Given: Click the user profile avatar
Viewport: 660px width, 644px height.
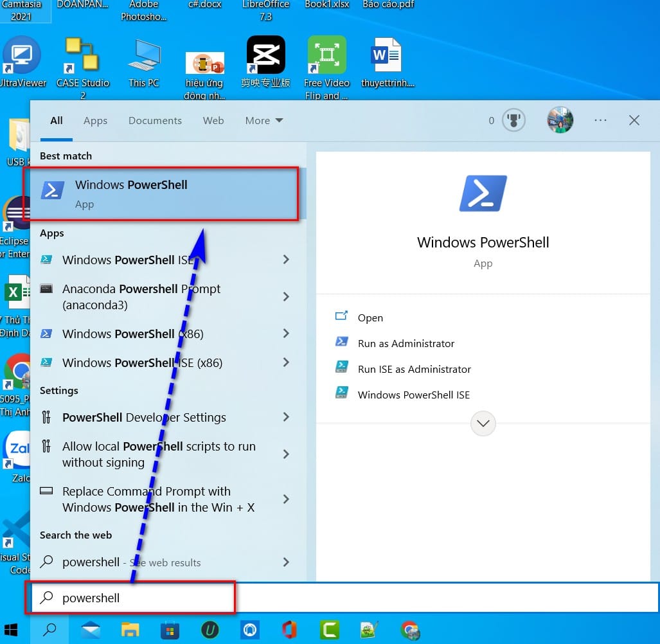Looking at the screenshot, I should (x=560, y=120).
